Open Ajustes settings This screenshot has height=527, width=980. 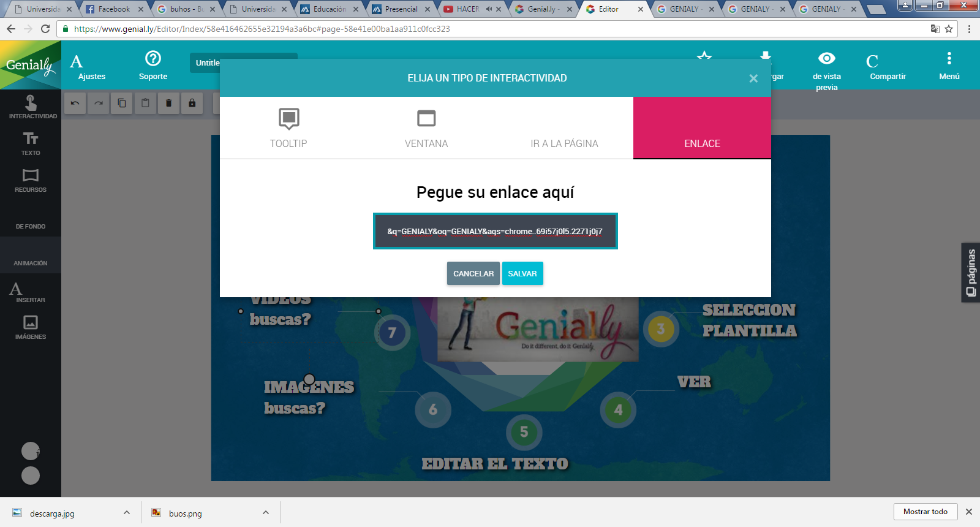pos(92,67)
